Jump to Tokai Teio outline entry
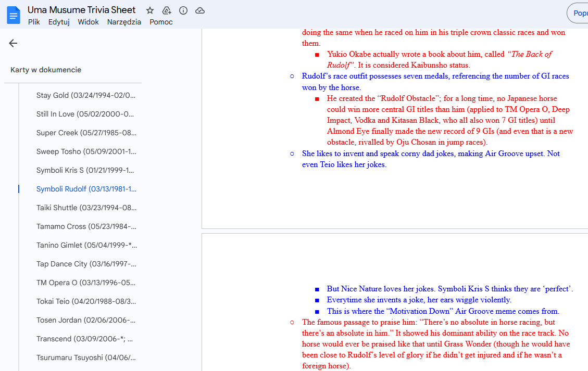588x371 pixels. pos(86,301)
